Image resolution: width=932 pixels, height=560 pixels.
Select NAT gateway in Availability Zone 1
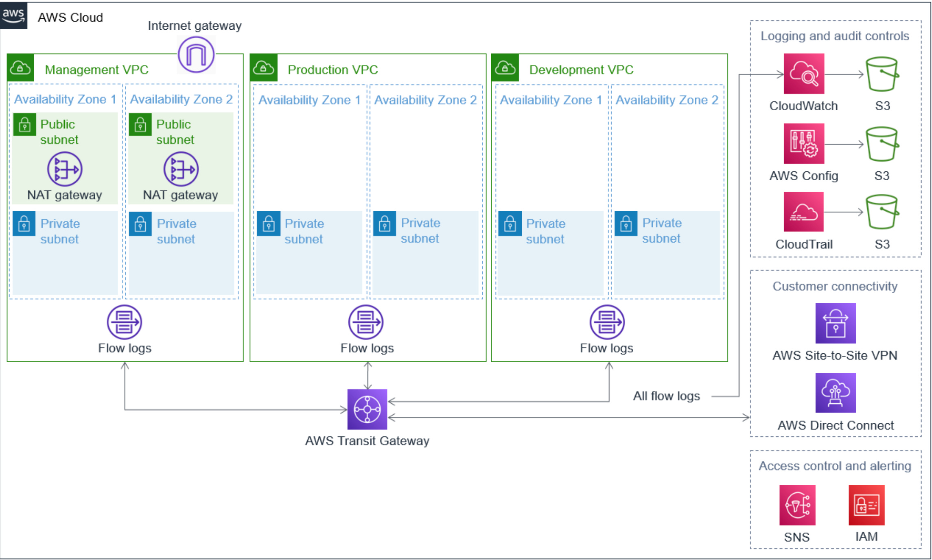[x=65, y=169]
